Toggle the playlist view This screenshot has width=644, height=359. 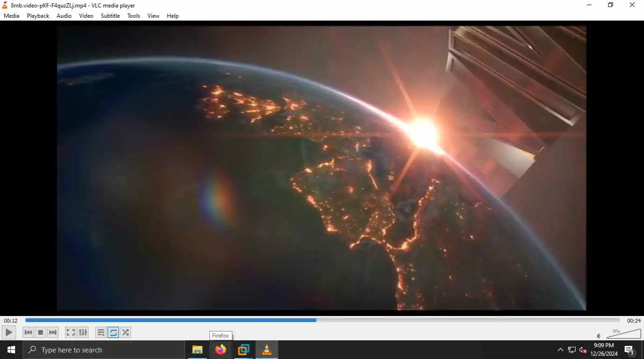(101, 332)
